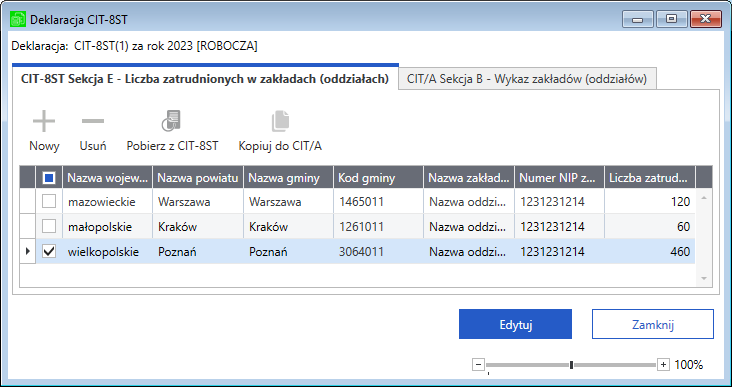732x387 pixels.
Task: Minimize the Deklaracja CIT-8ST window
Action: (638, 19)
